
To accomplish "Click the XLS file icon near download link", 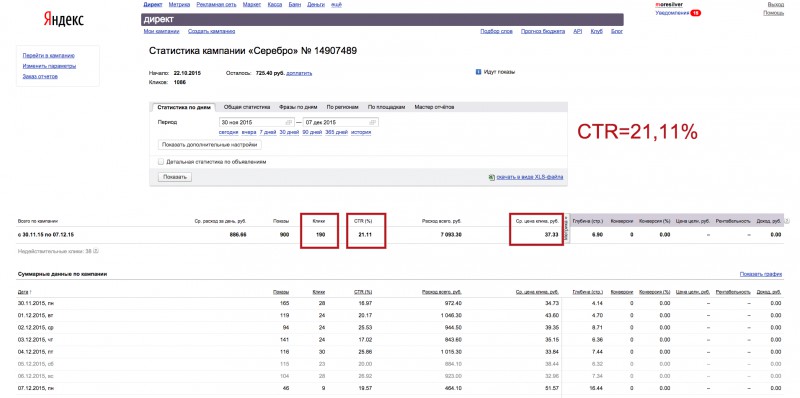I will (x=492, y=178).
